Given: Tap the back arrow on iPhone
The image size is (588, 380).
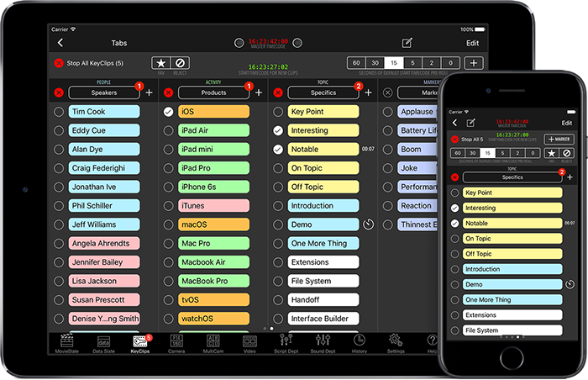Looking at the screenshot, I should click(x=455, y=123).
